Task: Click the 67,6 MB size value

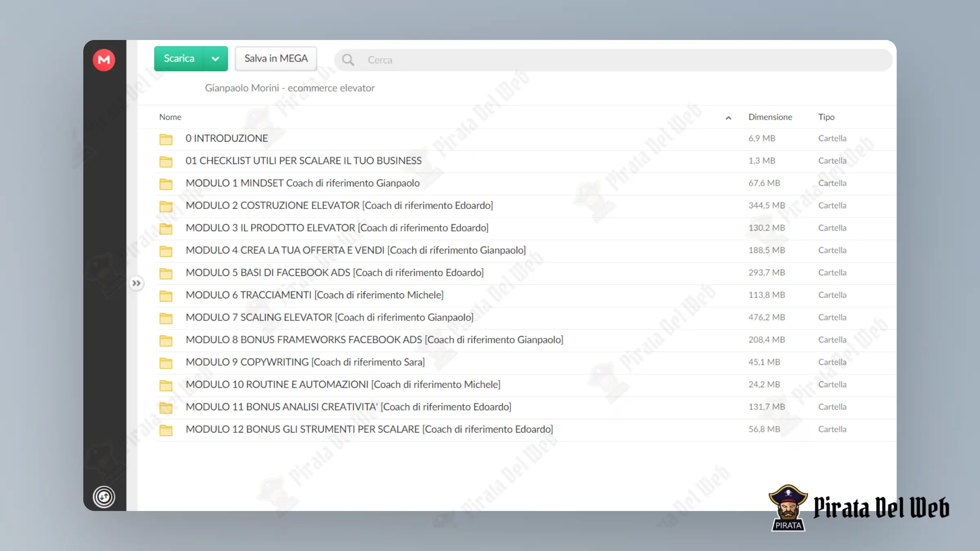Action: [x=764, y=183]
